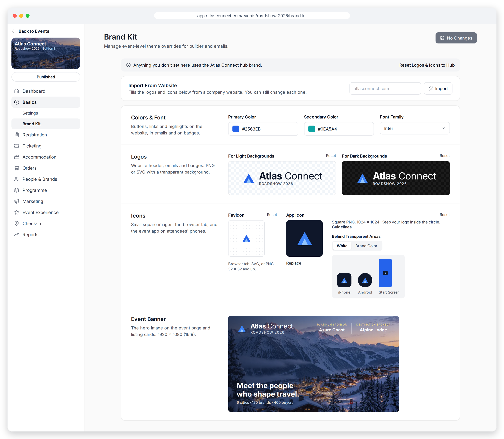
Task: Click the light background logo preview
Action: (282, 178)
